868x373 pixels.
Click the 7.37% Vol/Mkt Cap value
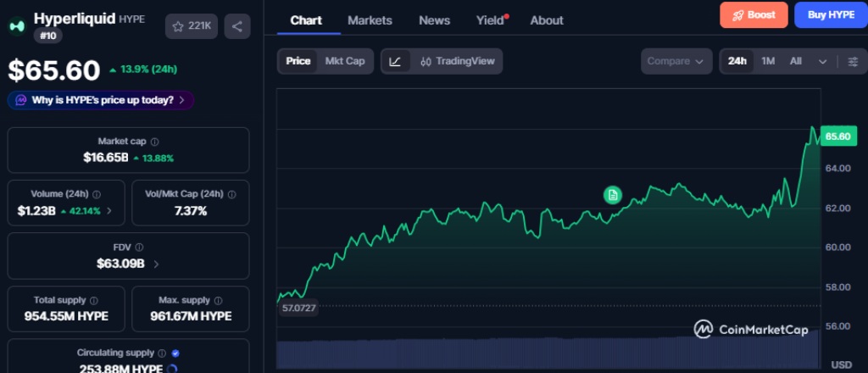point(191,211)
